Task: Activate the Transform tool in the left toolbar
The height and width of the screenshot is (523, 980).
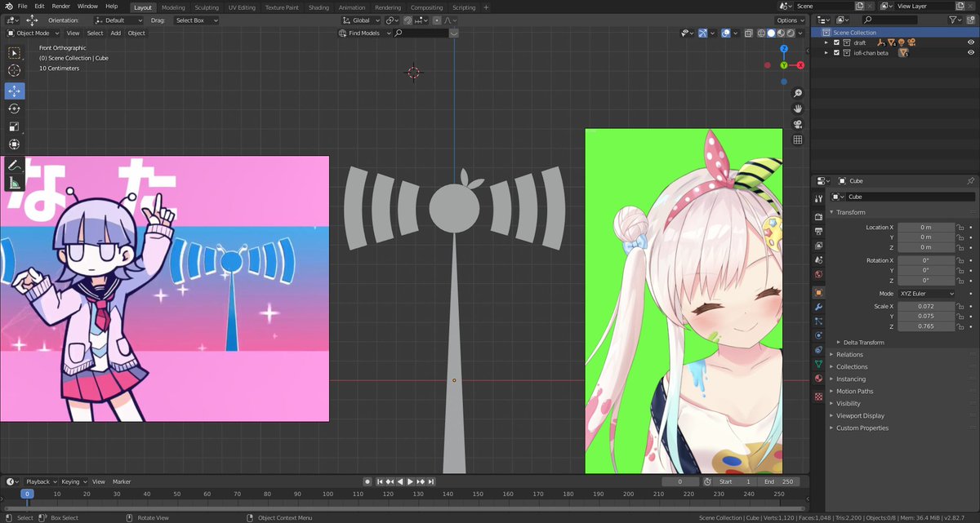Action: 15,144
